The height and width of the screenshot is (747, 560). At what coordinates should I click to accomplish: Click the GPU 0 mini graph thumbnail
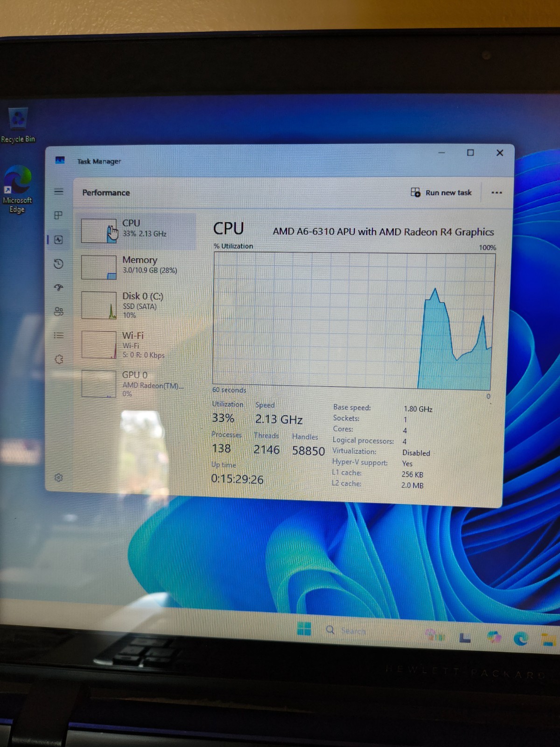coord(99,384)
